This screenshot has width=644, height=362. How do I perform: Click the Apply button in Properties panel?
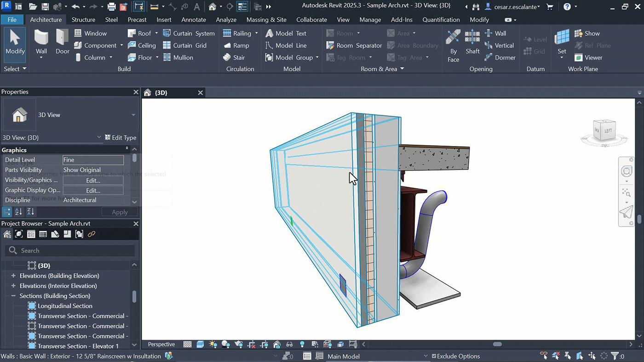tap(120, 212)
